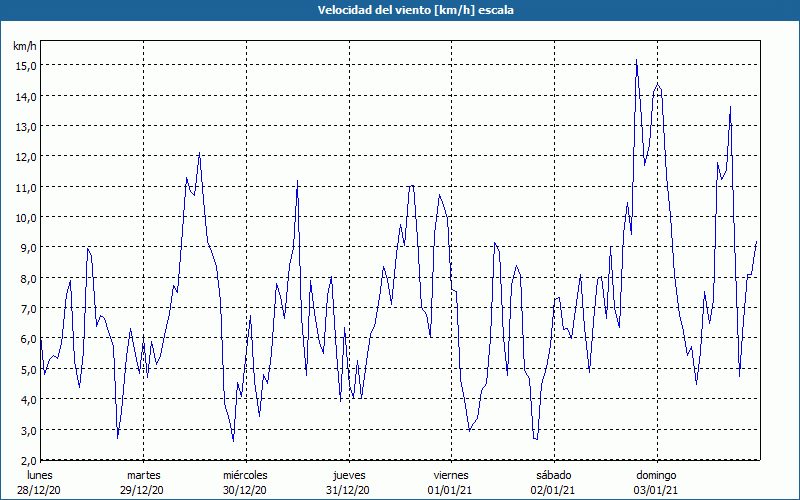Image resolution: width=800 pixels, height=500 pixels.
Task: Click the date 02/01/21
Action: (553, 490)
